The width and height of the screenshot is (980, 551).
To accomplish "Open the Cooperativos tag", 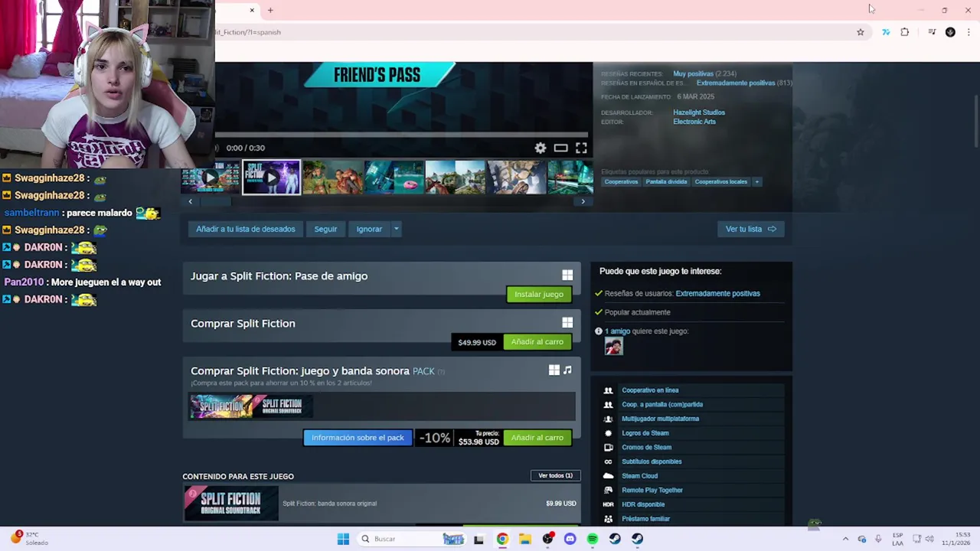I will coord(621,182).
